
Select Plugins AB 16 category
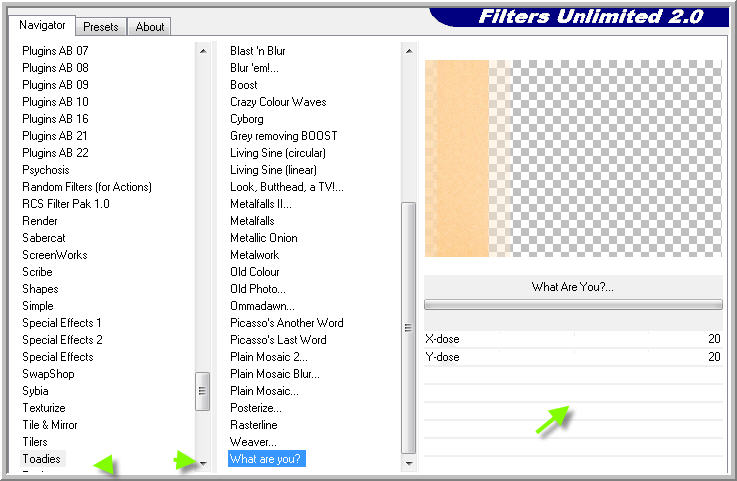click(x=55, y=118)
